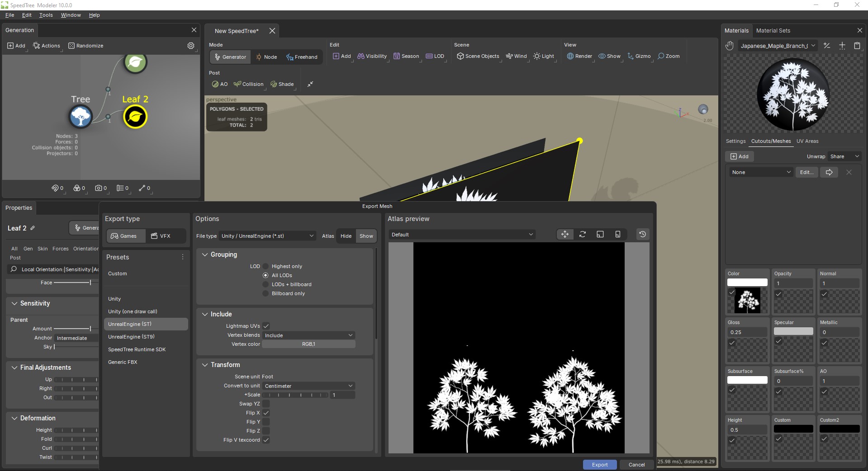Switch to Node mode
The height and width of the screenshot is (471, 868).
pyautogui.click(x=266, y=57)
